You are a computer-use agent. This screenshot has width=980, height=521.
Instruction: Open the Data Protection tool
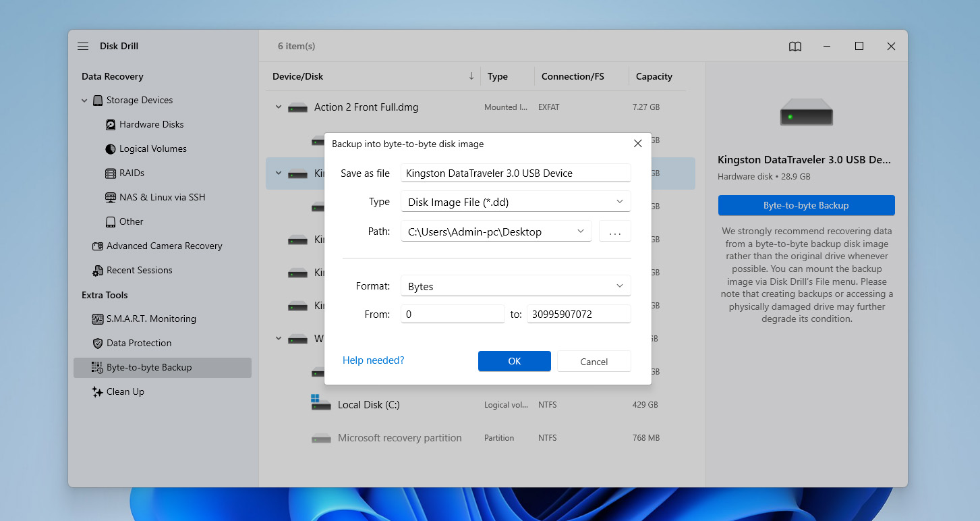pos(140,343)
